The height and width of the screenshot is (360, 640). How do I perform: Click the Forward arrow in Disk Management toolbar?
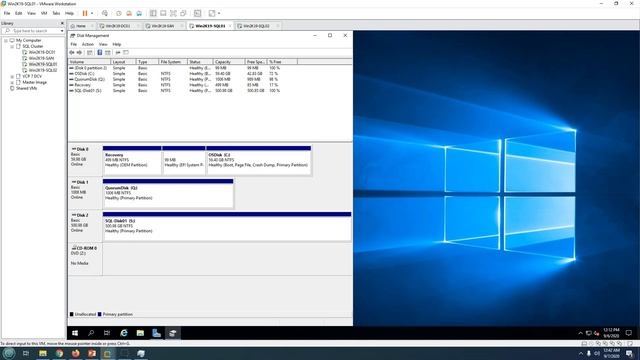(x=80, y=53)
